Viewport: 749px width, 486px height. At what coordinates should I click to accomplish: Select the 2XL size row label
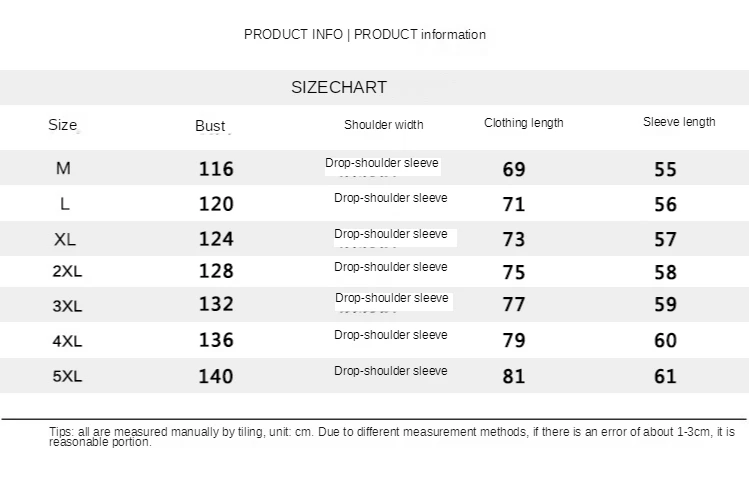point(66,271)
